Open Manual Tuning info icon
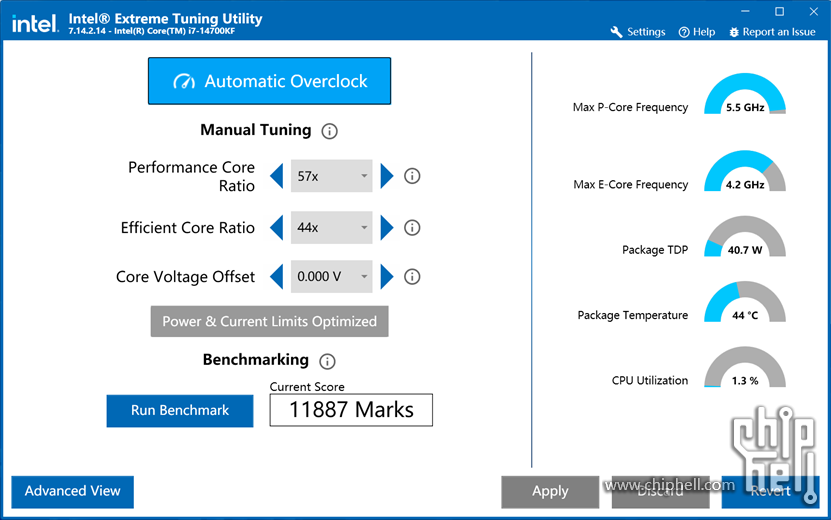Screen dimensions: 831x520 tap(330, 131)
